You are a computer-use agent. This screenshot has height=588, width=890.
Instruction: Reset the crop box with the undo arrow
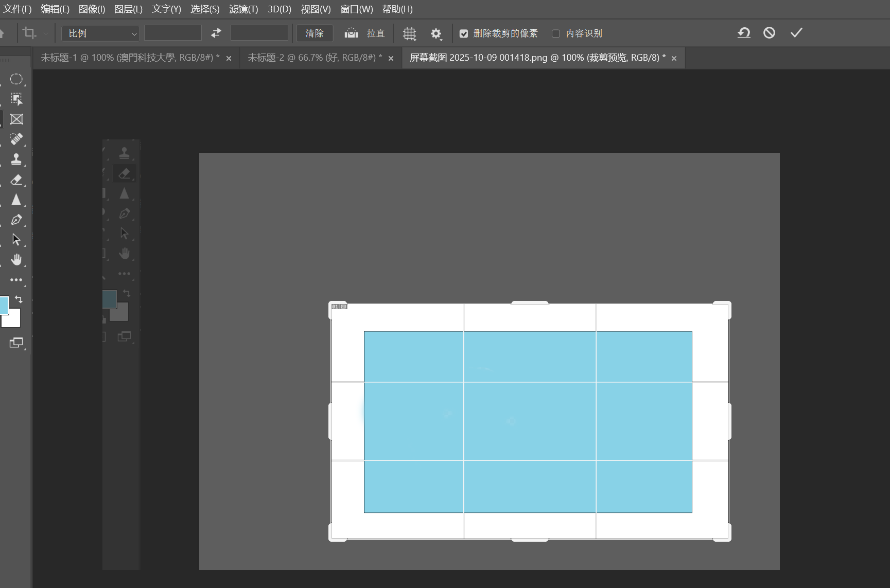(x=744, y=33)
